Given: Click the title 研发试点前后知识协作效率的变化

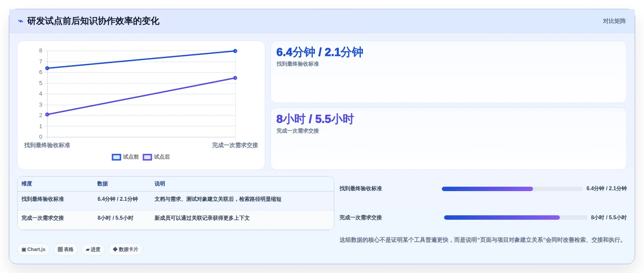Looking at the screenshot, I should pyautogui.click(x=93, y=21).
